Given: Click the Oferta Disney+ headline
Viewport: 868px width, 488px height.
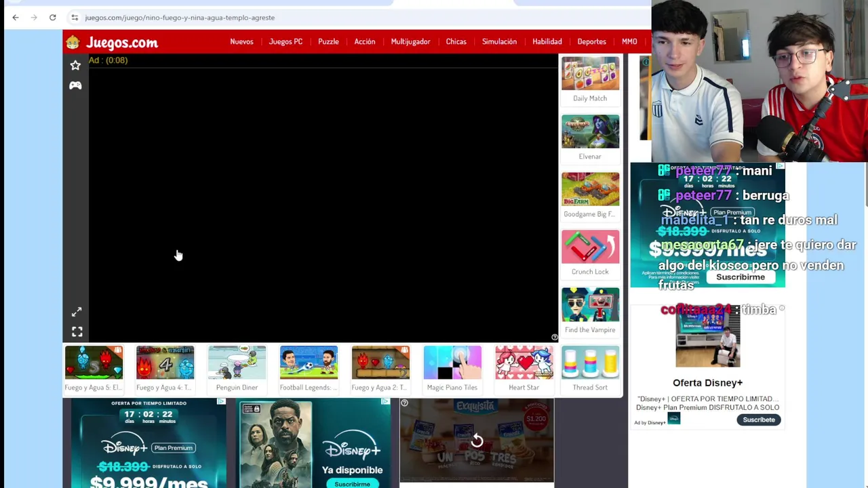Looking at the screenshot, I should point(707,383).
